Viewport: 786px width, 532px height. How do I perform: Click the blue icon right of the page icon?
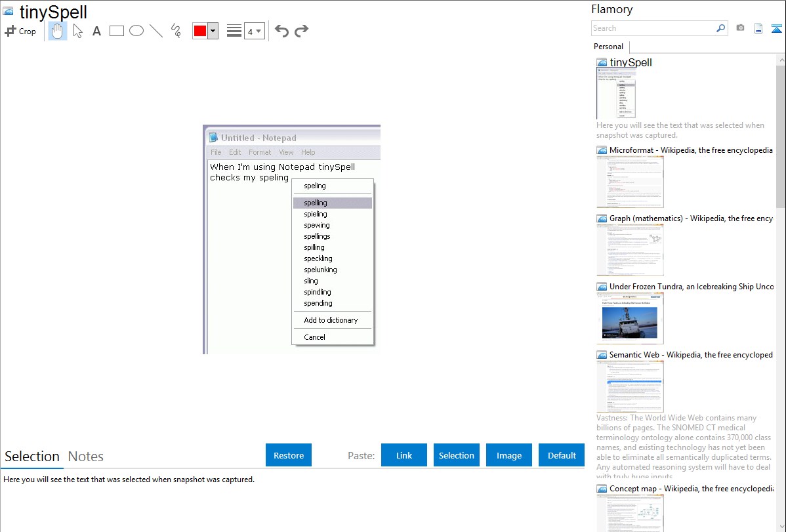coord(776,28)
